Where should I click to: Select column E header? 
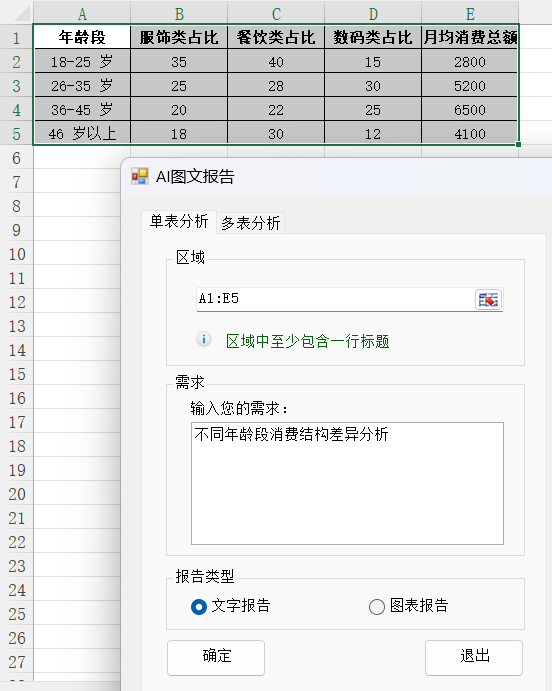click(470, 14)
